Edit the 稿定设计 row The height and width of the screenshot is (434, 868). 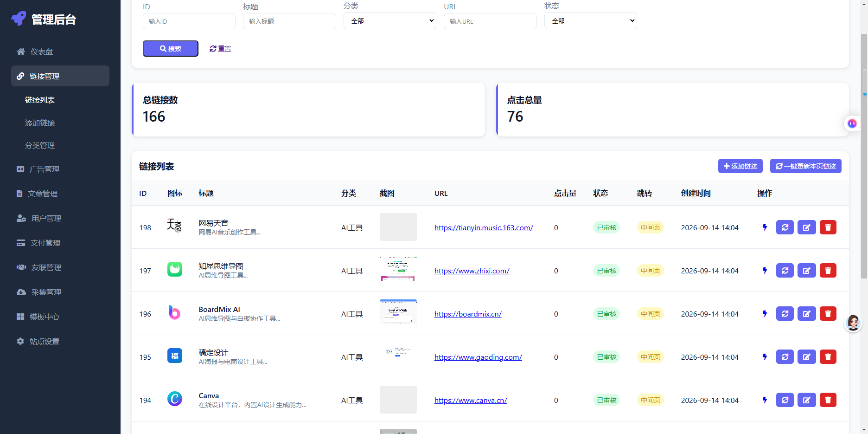point(807,357)
